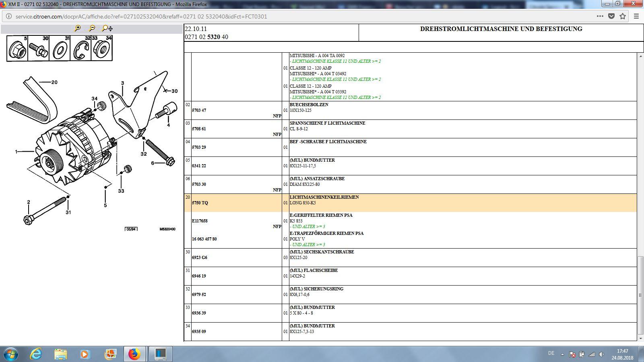Select part thumbnail 5 flange nut
644x362 pixels.
[17, 49]
